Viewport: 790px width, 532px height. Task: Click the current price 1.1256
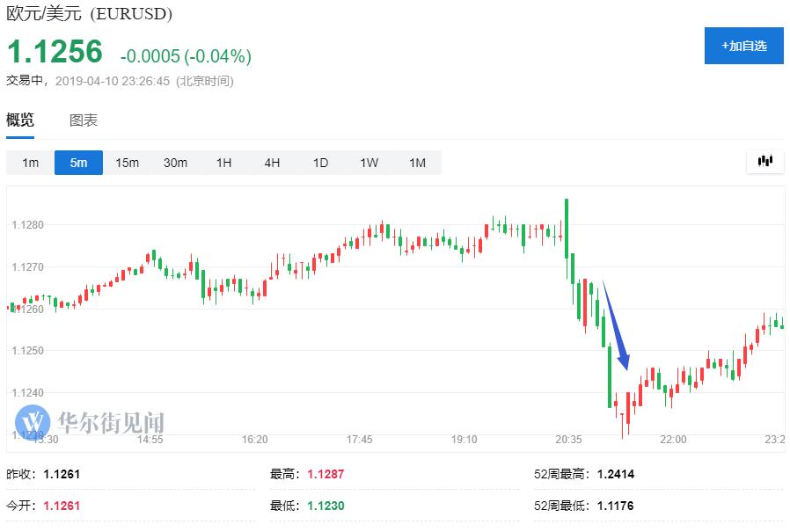tap(55, 53)
